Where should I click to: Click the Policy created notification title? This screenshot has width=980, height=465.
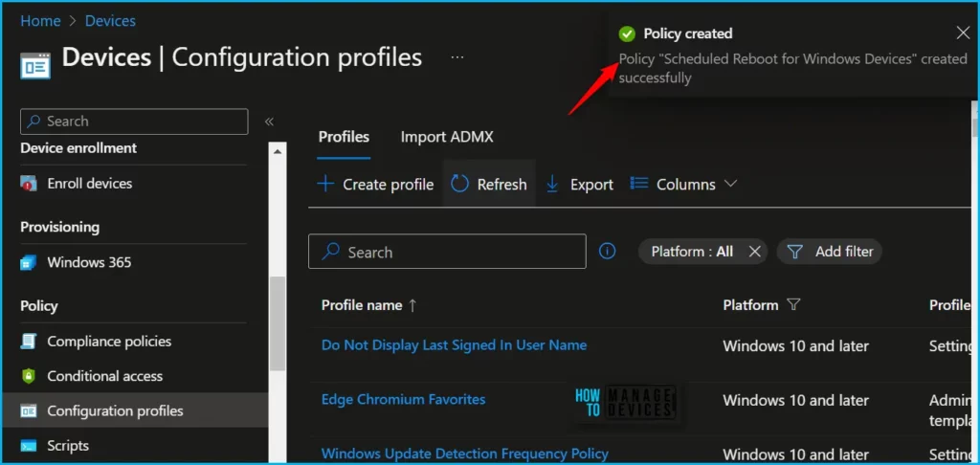click(x=688, y=33)
